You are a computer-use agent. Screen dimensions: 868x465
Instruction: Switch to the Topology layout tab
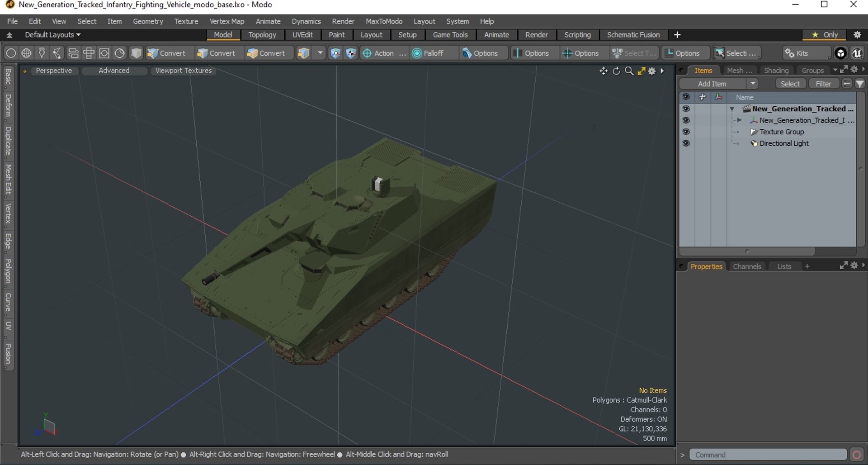coord(262,35)
